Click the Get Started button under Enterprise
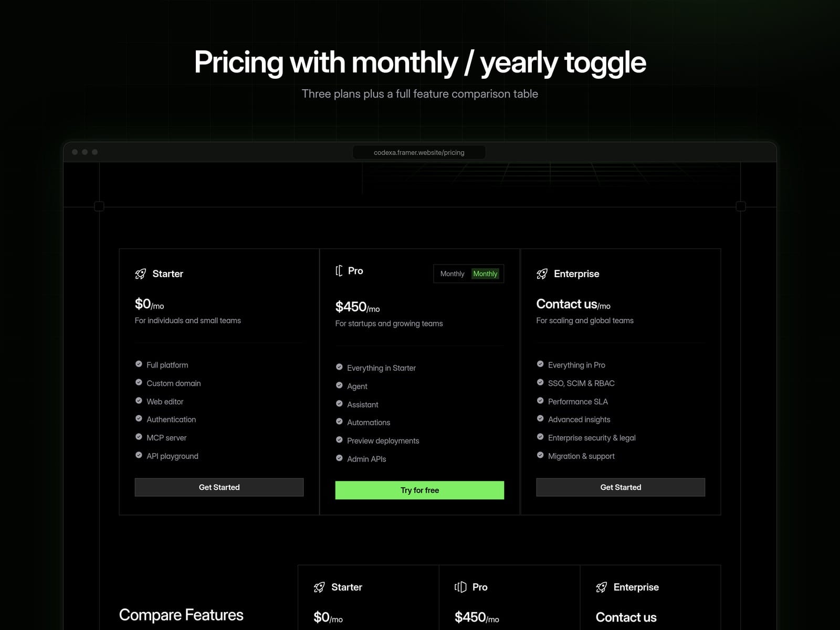 pos(621,487)
